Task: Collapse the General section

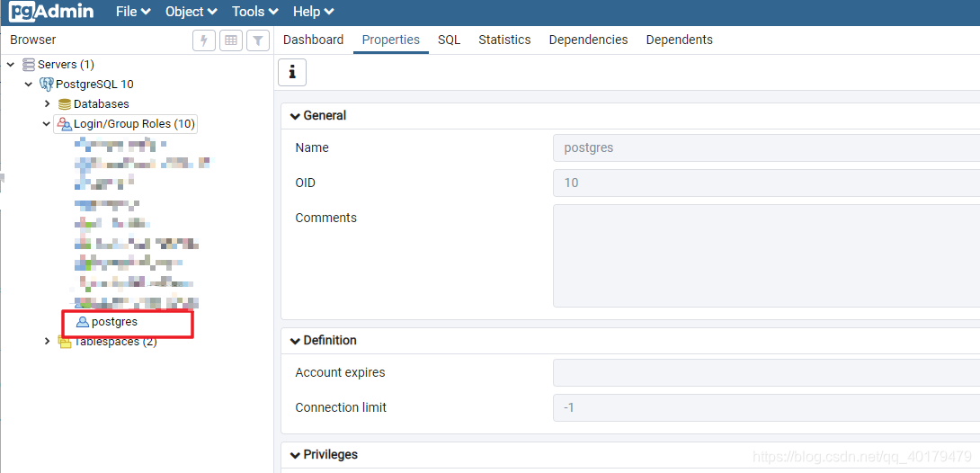Action: pos(296,116)
